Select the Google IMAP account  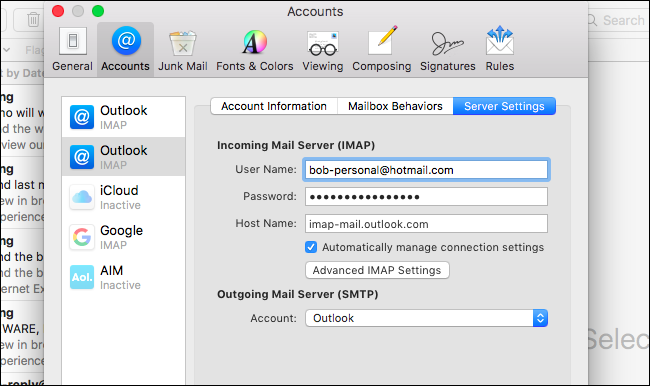(x=124, y=237)
